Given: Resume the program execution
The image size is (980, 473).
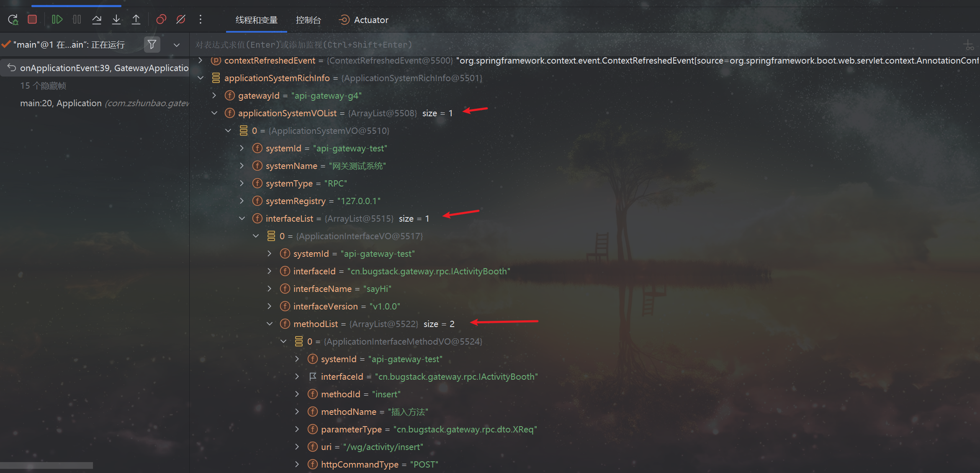Looking at the screenshot, I should click(57, 20).
